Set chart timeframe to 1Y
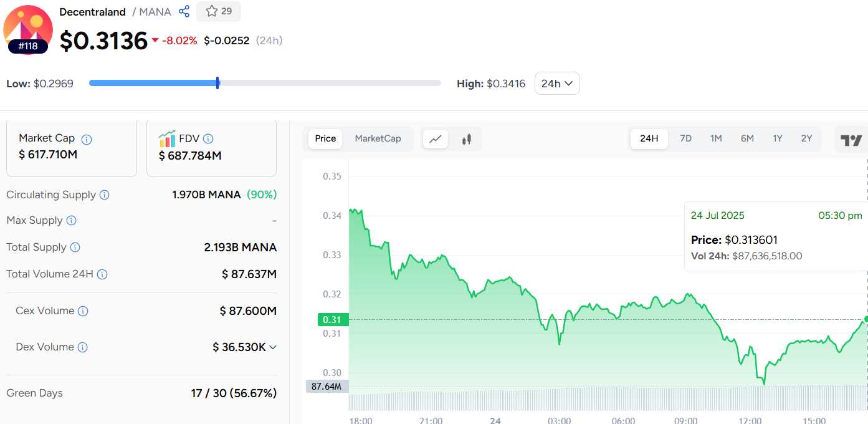 tap(778, 138)
